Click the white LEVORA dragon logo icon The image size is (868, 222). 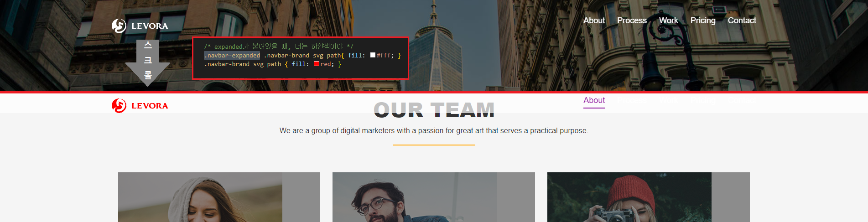pyautogui.click(x=119, y=26)
